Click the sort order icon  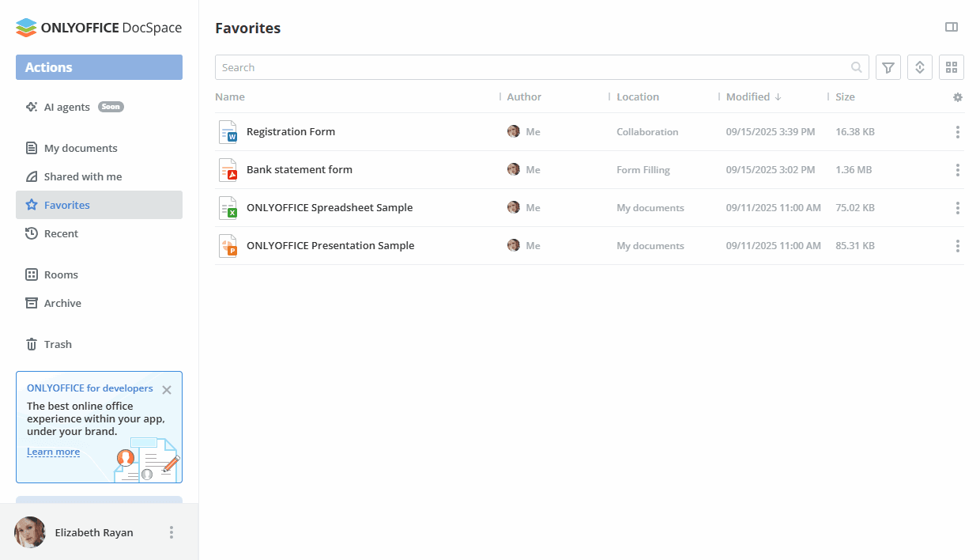pos(919,67)
